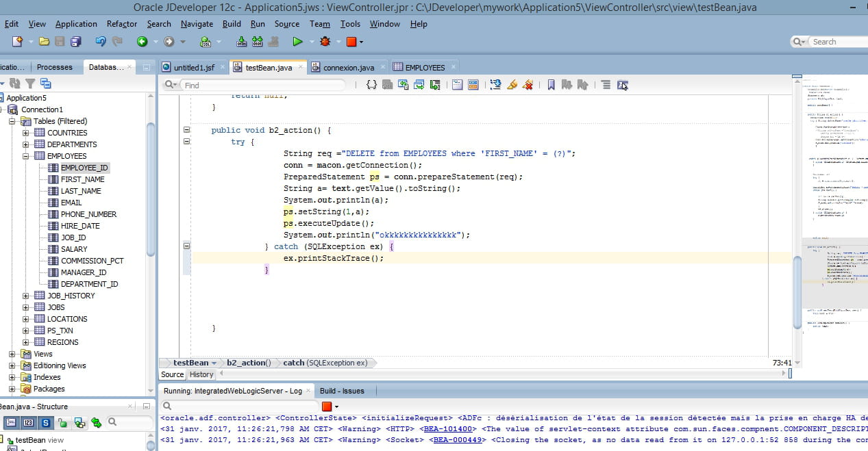Open the Build menu

pos(232,24)
